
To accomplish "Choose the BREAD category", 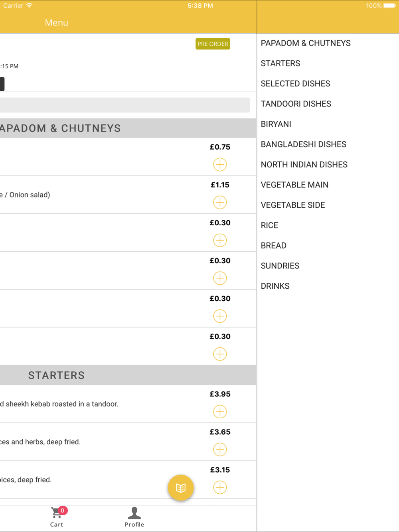I will (x=274, y=246).
